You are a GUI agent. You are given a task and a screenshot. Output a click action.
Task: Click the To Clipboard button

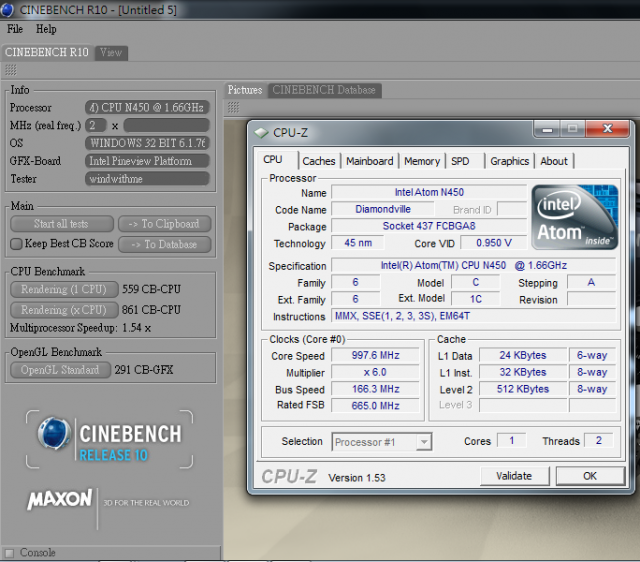pos(165,224)
